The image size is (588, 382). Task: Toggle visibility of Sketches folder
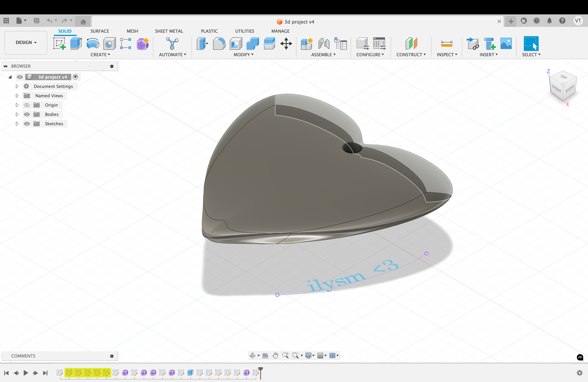coord(27,124)
